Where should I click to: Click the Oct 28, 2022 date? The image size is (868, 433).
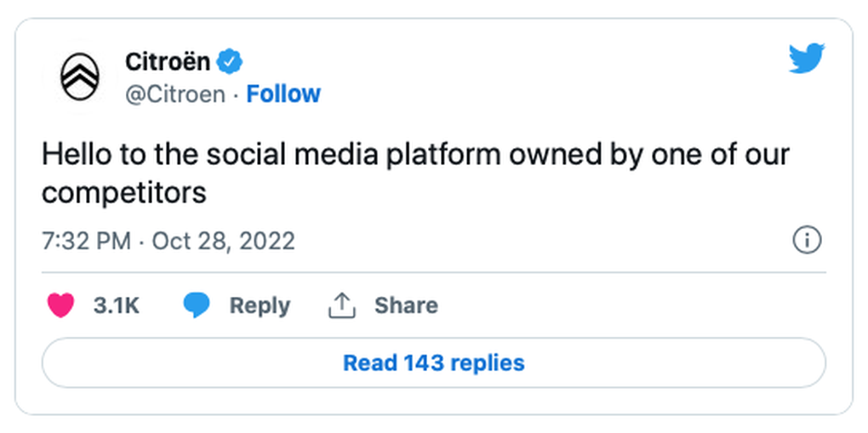[x=223, y=241]
